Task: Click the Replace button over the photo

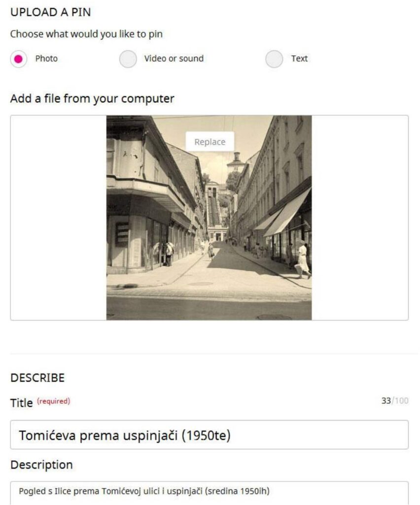Action: 210,142
